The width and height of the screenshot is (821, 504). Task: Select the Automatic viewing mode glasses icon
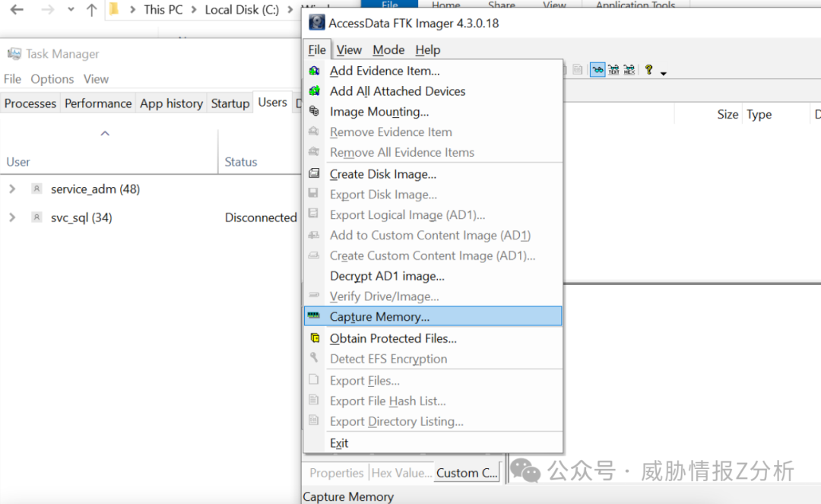(598, 70)
